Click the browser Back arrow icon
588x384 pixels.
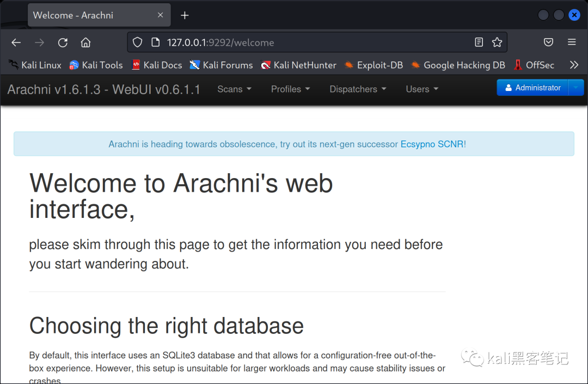(x=16, y=42)
